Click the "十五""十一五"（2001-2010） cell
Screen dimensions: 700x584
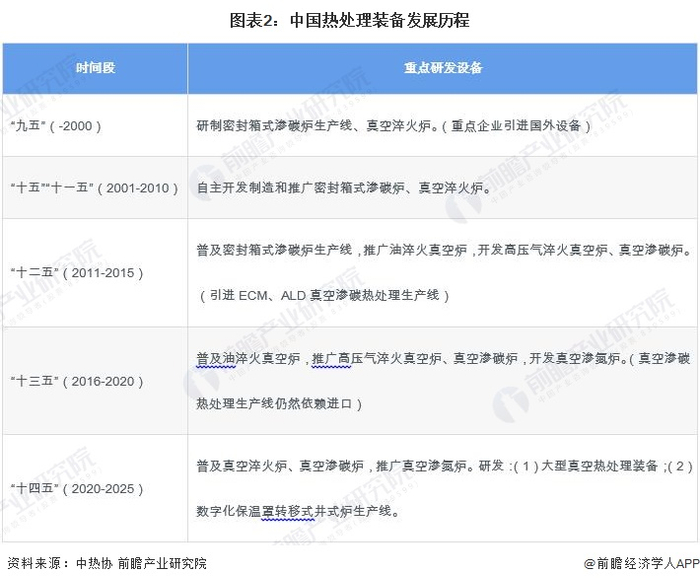pyautogui.click(x=95, y=188)
